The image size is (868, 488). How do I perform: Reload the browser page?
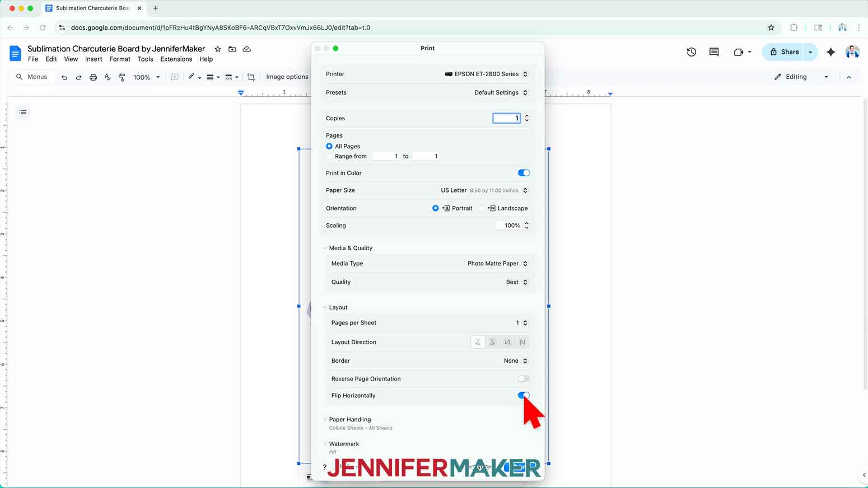tap(43, 27)
